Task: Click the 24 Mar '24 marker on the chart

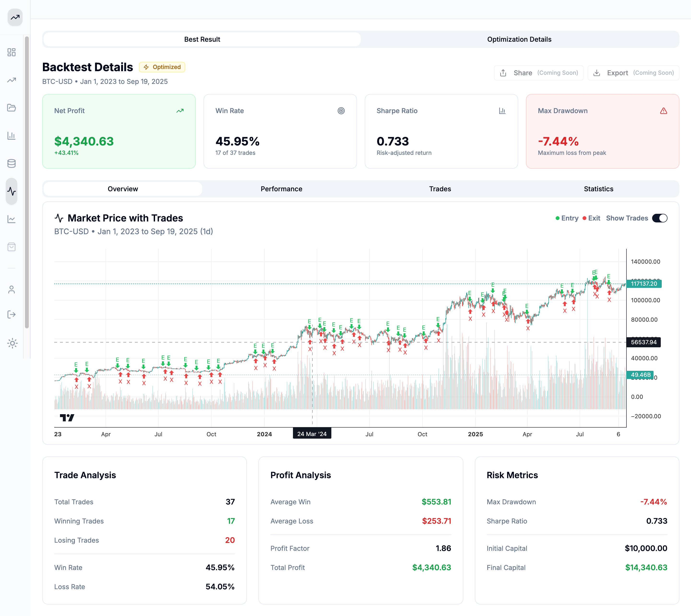Action: (312, 433)
